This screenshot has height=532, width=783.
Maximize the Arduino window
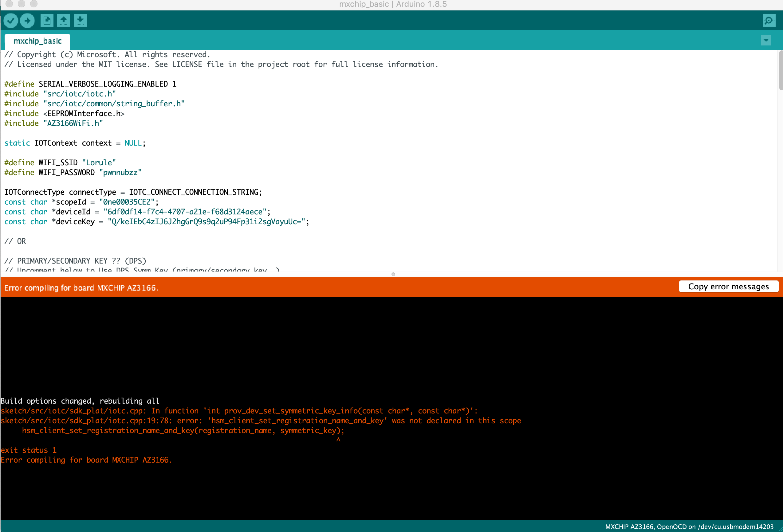pos(34,4)
